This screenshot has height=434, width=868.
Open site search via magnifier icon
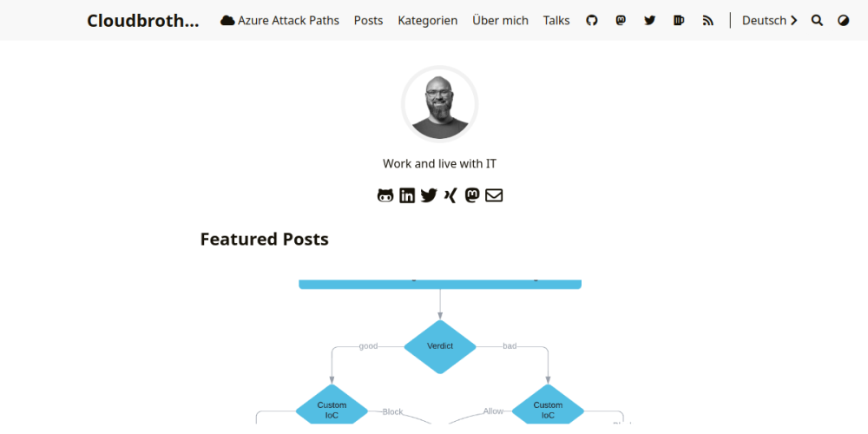[x=817, y=21]
